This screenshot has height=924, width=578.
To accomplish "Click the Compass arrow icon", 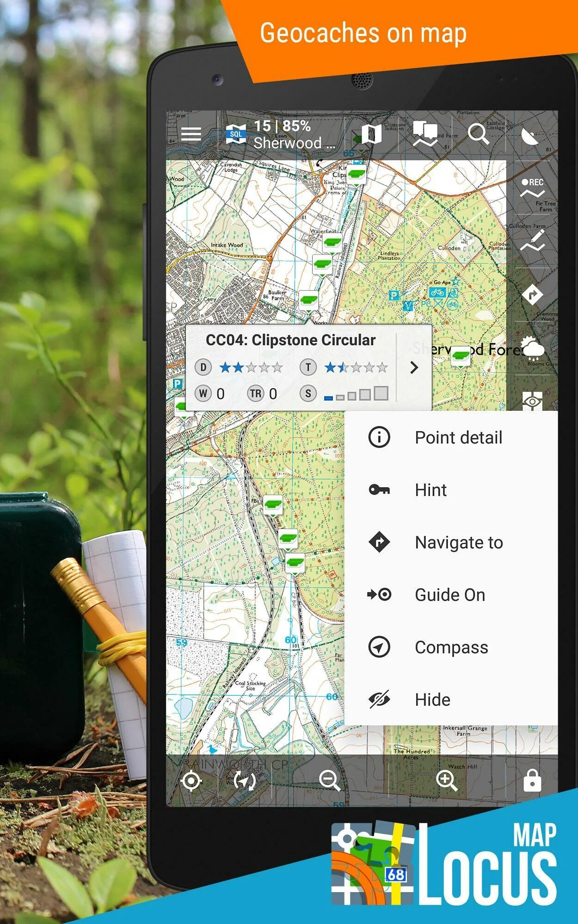I will (x=379, y=647).
